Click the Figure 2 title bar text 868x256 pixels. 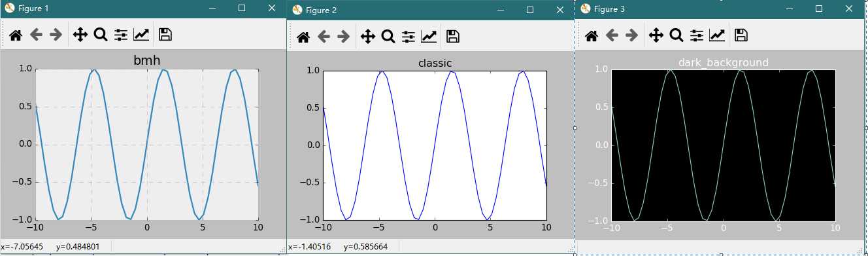[321, 10]
